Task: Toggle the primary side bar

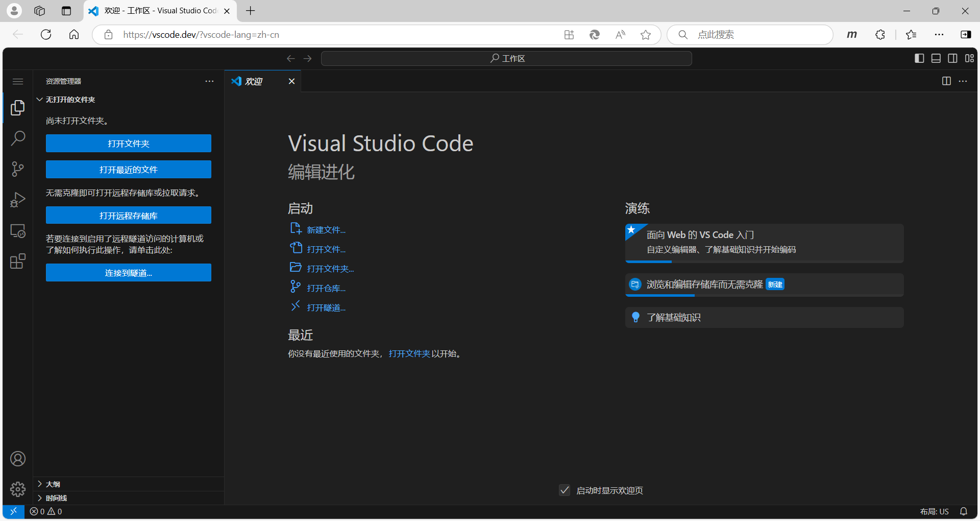Action: tap(919, 58)
